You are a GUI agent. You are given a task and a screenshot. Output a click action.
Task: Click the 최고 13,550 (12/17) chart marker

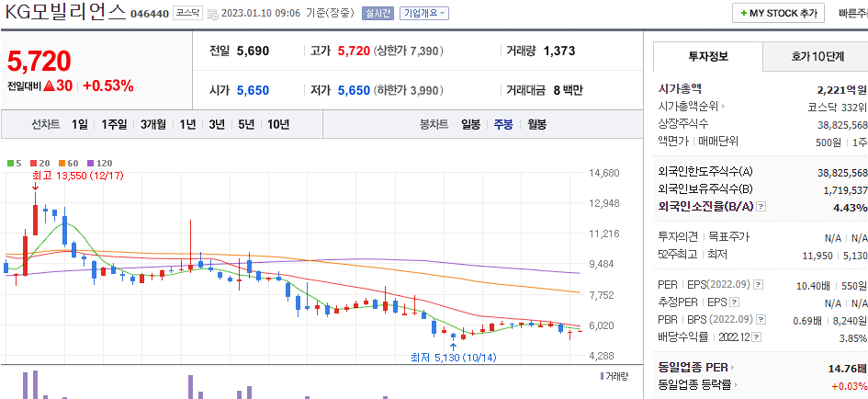pos(79,176)
